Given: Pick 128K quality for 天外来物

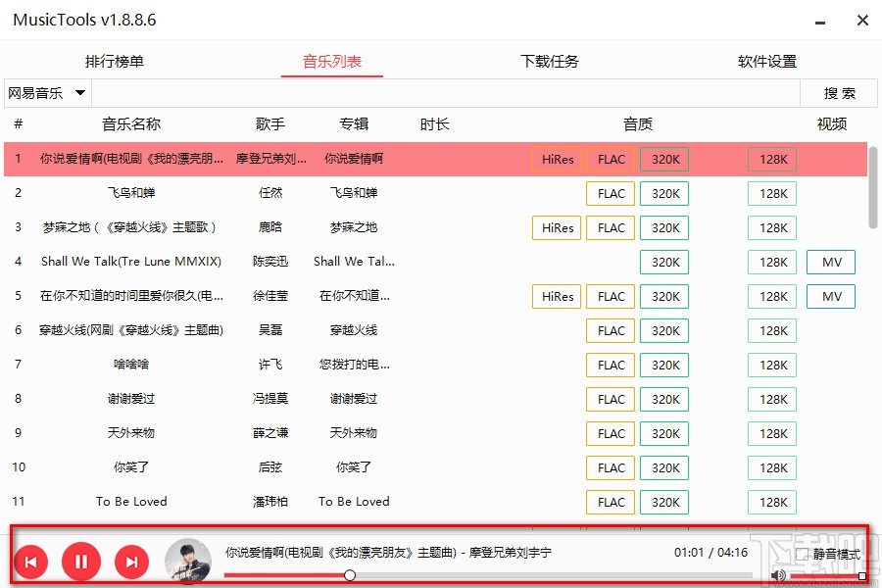Looking at the screenshot, I should tap(772, 433).
